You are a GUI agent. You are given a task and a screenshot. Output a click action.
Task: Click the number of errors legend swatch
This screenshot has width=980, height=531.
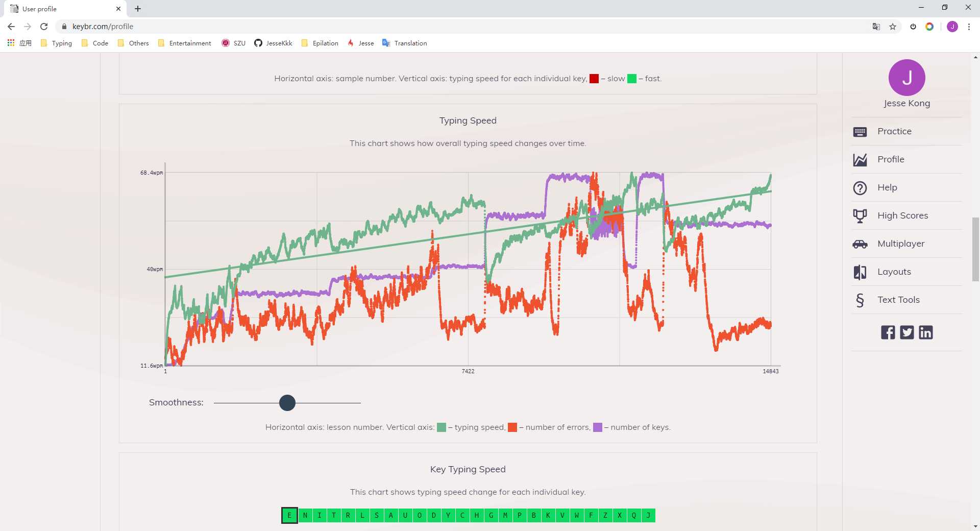coord(512,427)
